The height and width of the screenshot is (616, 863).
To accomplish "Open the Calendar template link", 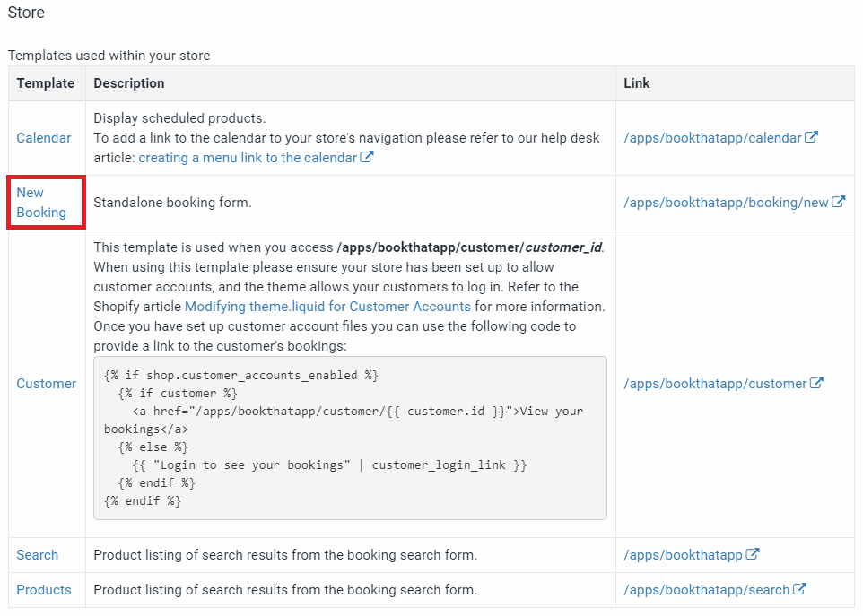I will [x=43, y=138].
